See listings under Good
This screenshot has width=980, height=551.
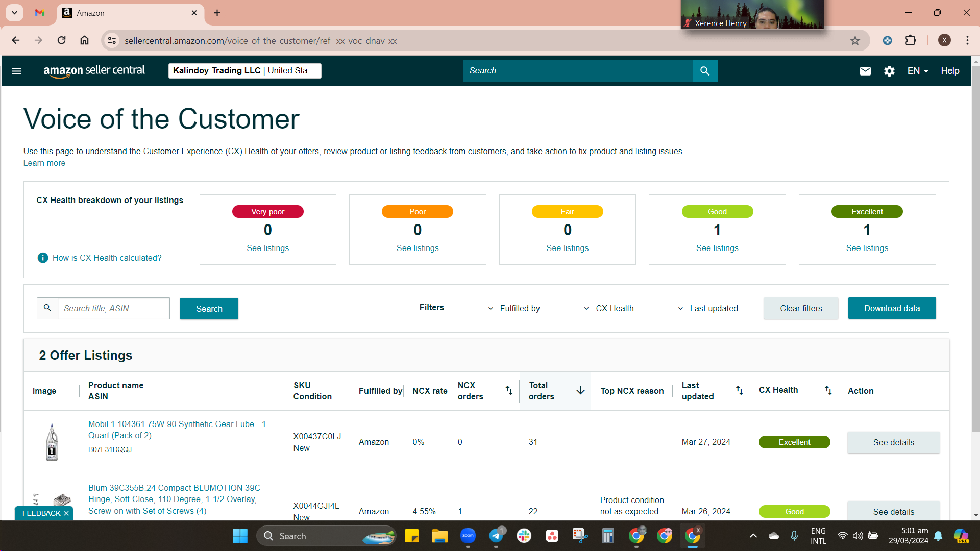(717, 248)
